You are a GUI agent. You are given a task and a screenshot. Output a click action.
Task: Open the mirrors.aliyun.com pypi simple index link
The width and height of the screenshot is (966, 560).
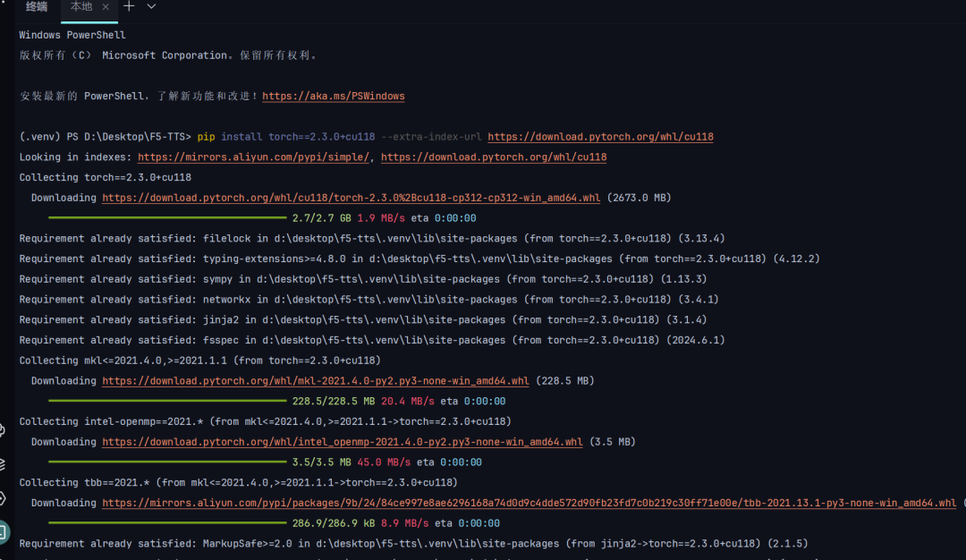tap(253, 157)
